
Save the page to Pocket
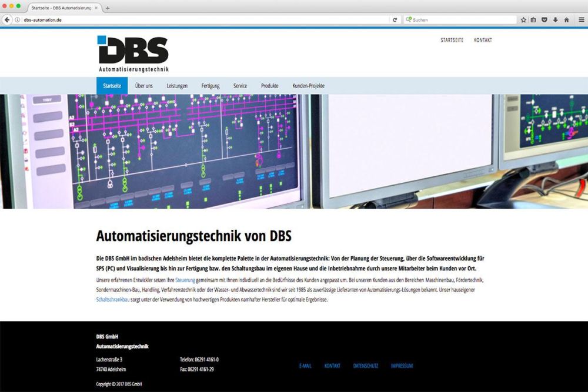click(544, 19)
